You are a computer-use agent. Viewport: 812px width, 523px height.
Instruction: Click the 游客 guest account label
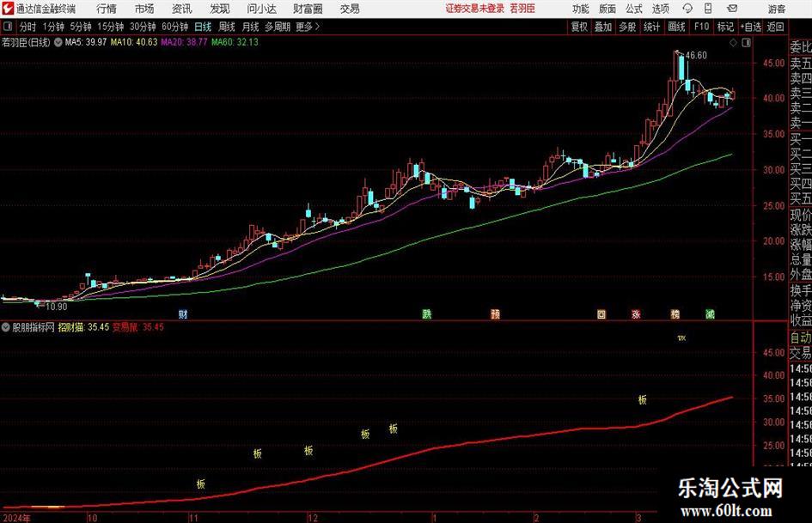[777, 9]
